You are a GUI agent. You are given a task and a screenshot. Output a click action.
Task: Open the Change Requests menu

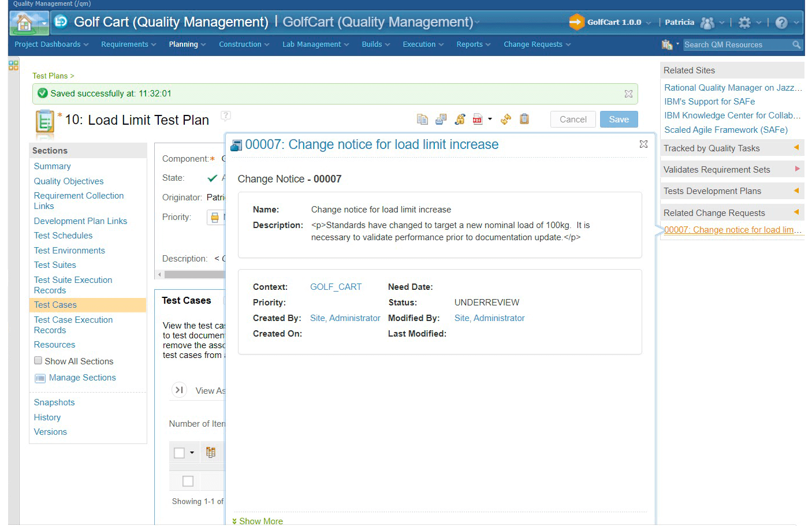pos(537,44)
